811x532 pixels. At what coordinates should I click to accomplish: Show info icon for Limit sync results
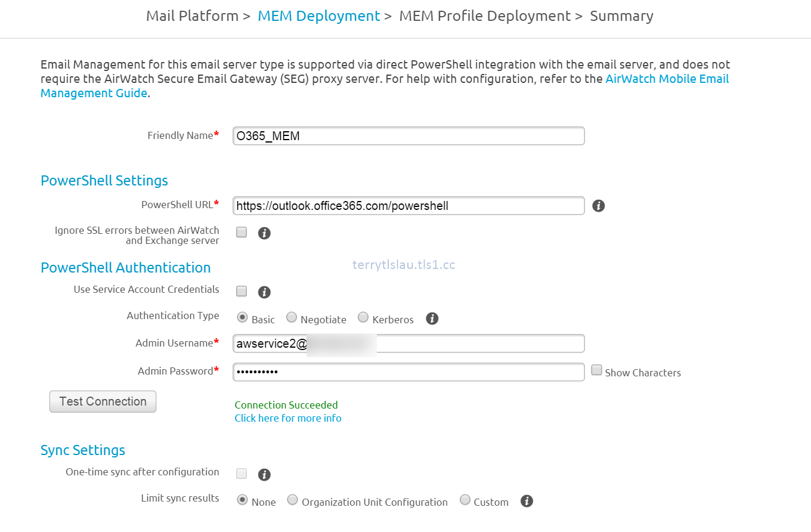click(x=527, y=501)
